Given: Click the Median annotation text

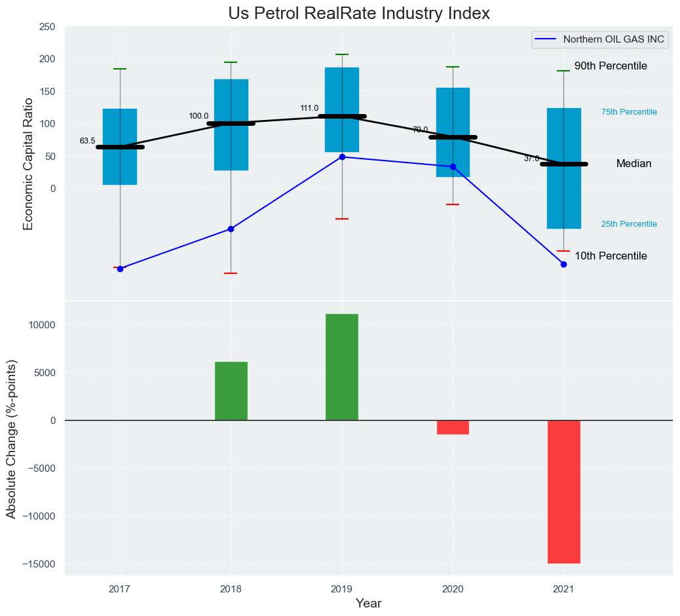Looking at the screenshot, I should (633, 164).
